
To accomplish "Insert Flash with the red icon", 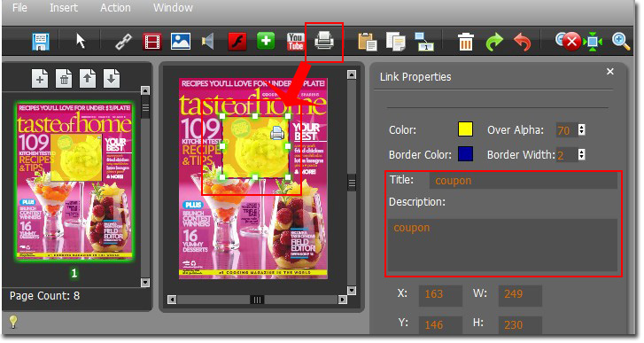I will tap(237, 42).
